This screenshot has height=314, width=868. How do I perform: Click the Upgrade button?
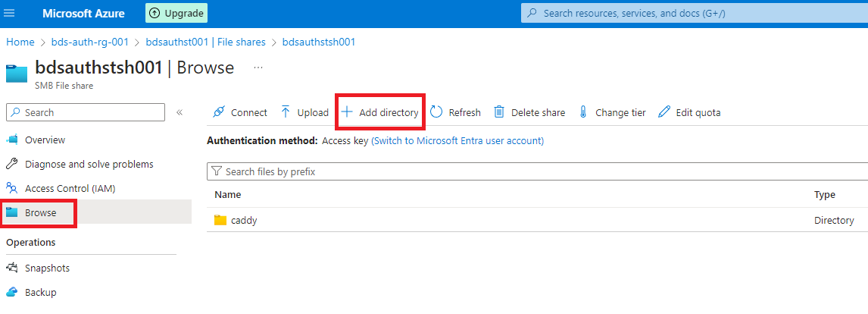(176, 13)
